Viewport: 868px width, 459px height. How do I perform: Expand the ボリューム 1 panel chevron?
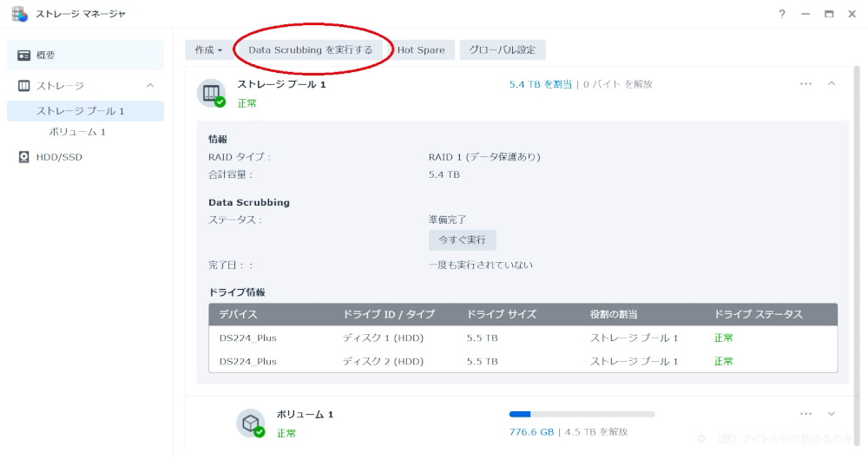point(832,414)
